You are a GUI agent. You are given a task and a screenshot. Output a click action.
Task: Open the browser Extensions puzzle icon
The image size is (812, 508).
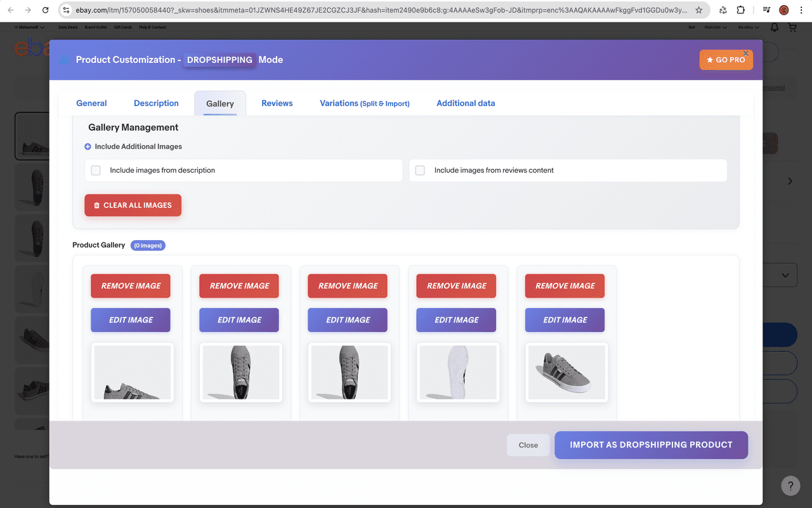point(742,11)
